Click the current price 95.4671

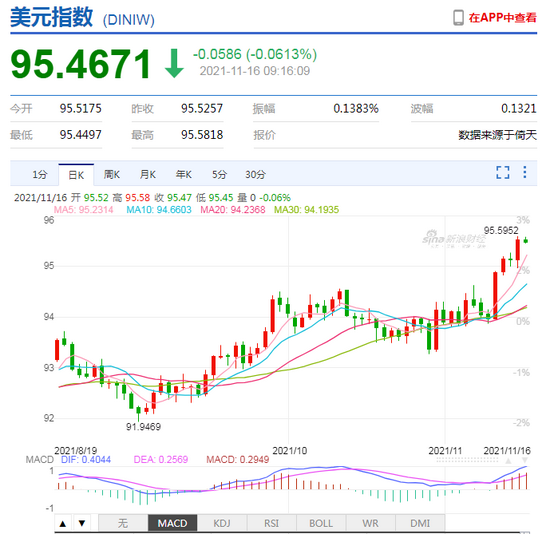[x=81, y=64]
